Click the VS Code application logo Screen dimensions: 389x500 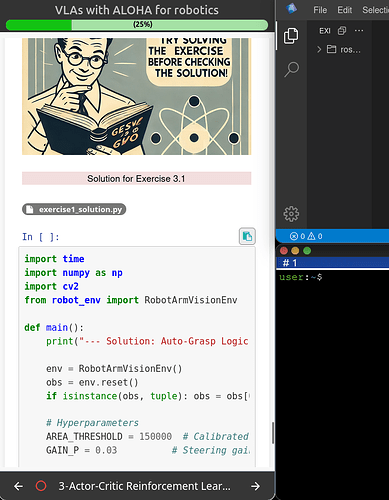click(x=291, y=9)
